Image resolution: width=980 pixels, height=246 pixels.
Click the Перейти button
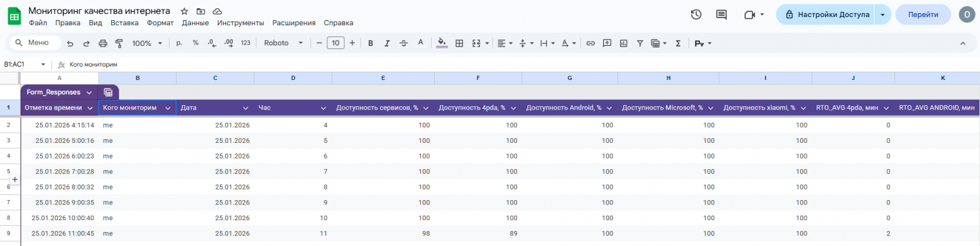(x=923, y=14)
